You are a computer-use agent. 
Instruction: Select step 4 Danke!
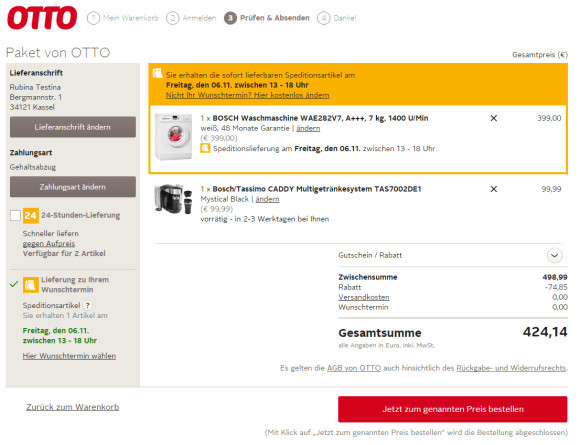(x=337, y=18)
